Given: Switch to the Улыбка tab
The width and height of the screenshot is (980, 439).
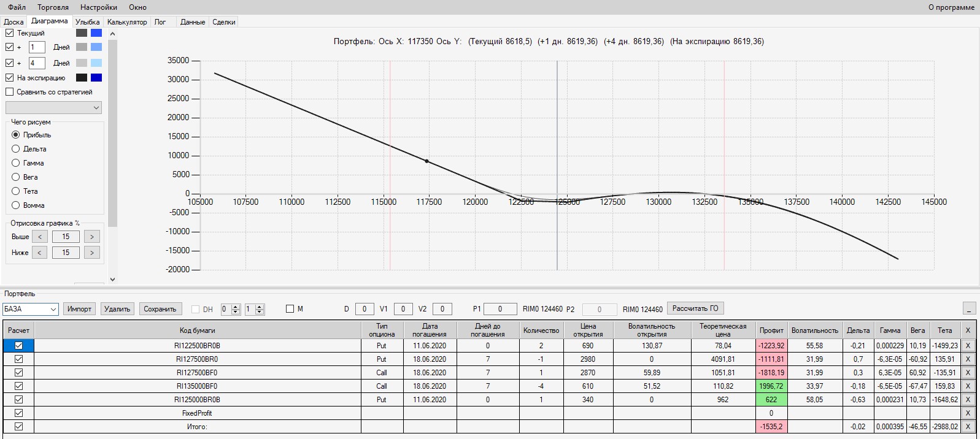Looking at the screenshot, I should (x=87, y=22).
